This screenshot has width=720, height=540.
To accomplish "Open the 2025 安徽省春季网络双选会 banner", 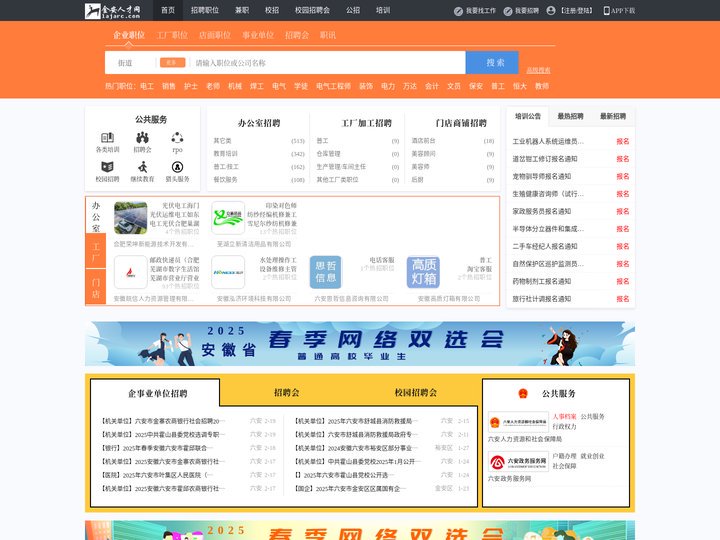I will pos(360,343).
